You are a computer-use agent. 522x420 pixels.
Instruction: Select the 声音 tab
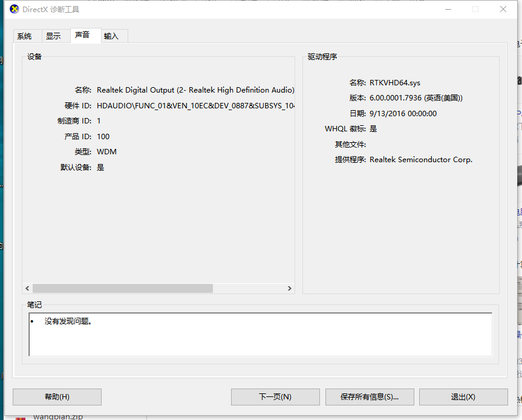(82, 35)
